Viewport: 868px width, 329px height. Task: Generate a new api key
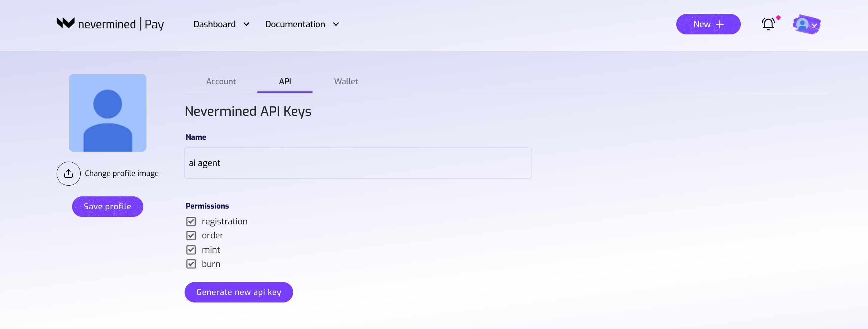239,292
